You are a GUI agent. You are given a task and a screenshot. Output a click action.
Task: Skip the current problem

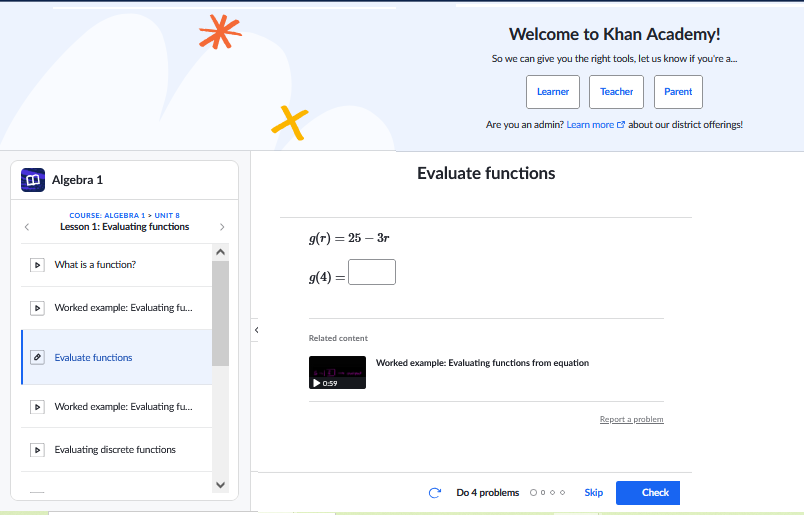pyautogui.click(x=593, y=493)
